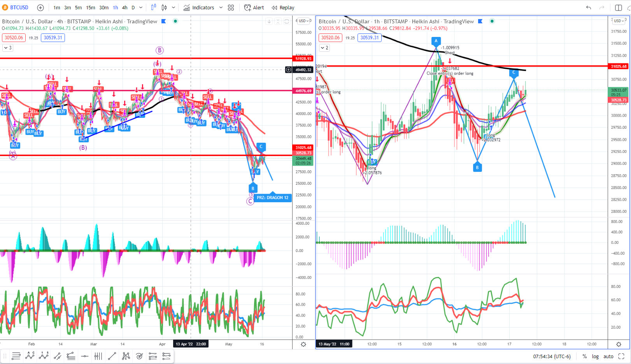Viewport: 631px width, 364px height.
Task: Select the Fib spiral tool
Action: point(139,356)
